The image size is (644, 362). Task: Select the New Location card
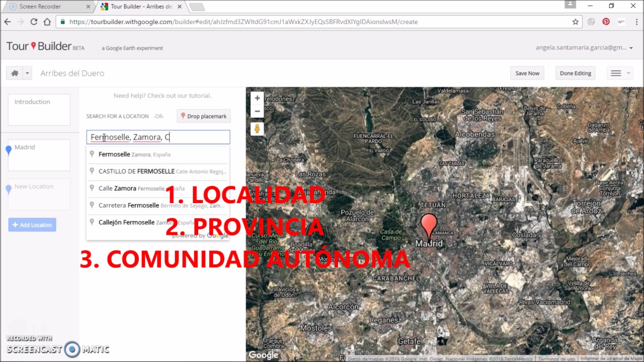click(39, 194)
